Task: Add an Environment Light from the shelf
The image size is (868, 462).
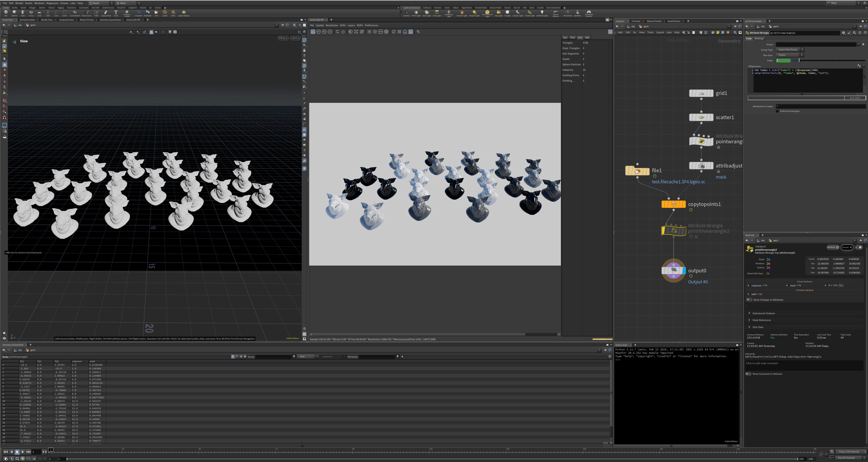Action: (487, 14)
